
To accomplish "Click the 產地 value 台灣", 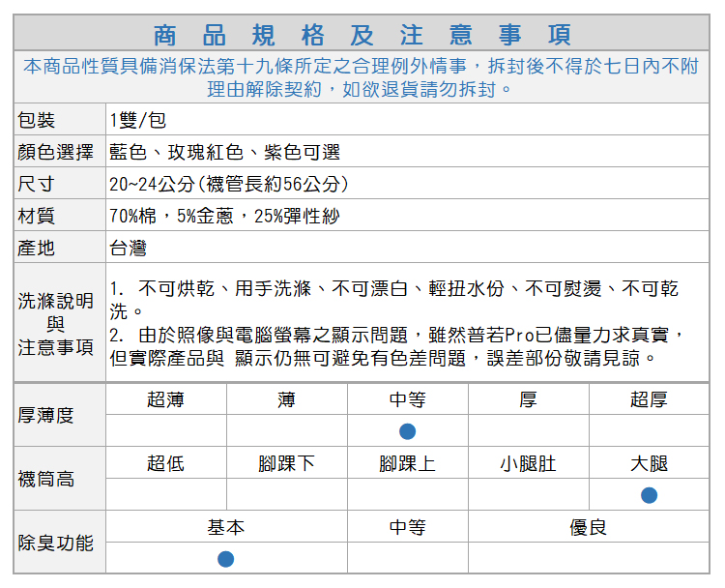I will coord(129,249).
